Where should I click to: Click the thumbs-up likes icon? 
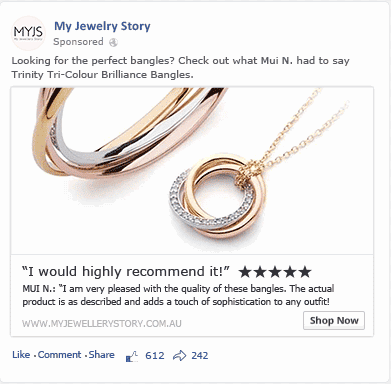click(x=132, y=356)
